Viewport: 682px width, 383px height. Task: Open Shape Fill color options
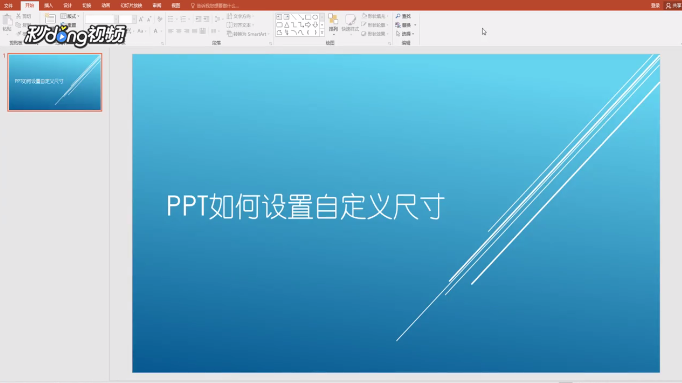tap(374, 16)
